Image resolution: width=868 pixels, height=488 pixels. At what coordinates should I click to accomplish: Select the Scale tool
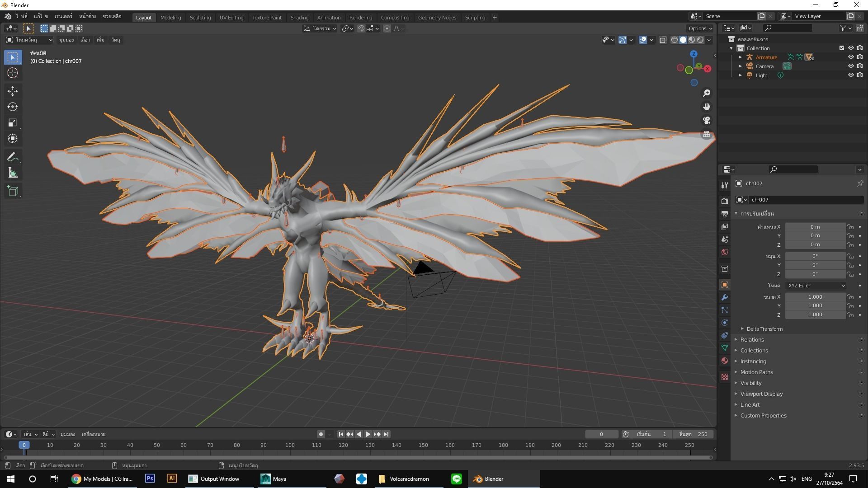click(x=13, y=123)
